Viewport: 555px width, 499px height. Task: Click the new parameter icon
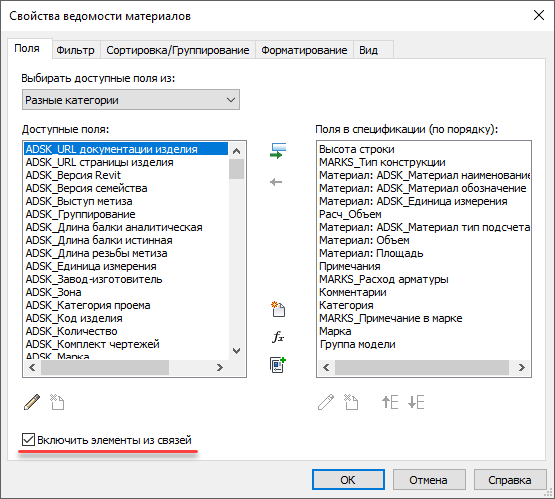coord(278,309)
